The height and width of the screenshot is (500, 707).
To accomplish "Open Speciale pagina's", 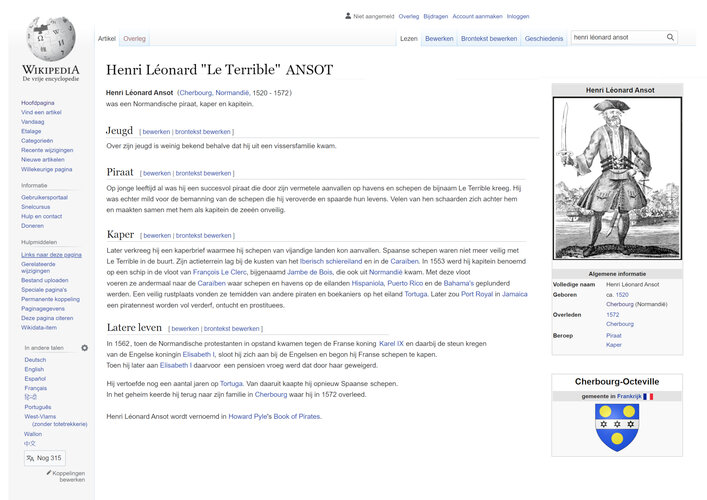I will point(44,289).
